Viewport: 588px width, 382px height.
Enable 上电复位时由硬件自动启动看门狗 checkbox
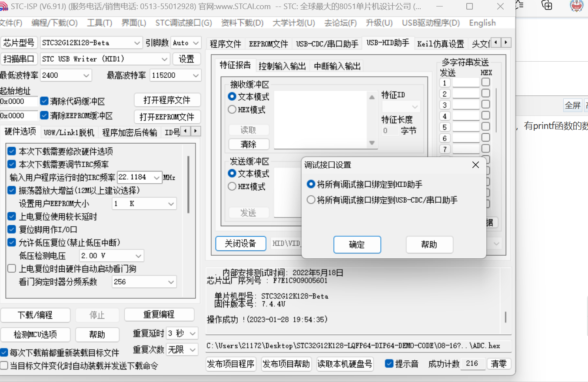[x=12, y=269]
